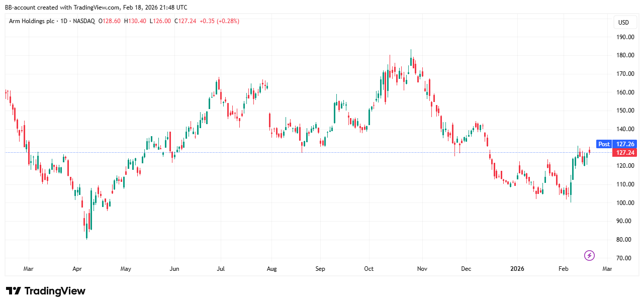Screen dimensions: 644x306
Task: Click the Jul label on time axis
Action: (220, 269)
